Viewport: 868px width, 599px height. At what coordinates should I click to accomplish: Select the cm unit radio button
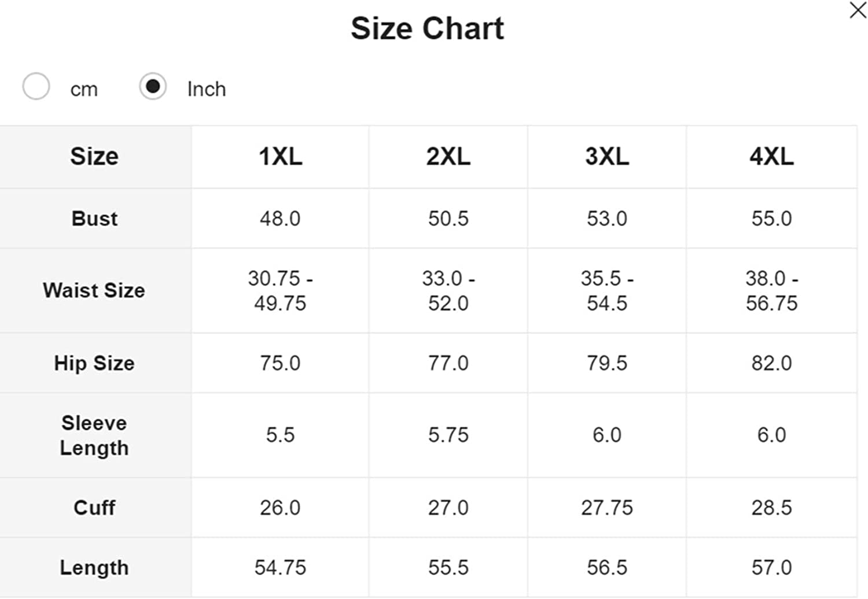coord(36,87)
